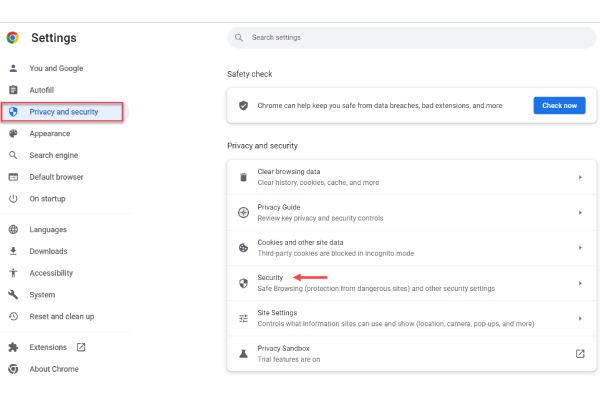Click the About Chrome logo icon in sidebar
The height and width of the screenshot is (400, 600).
point(13,369)
